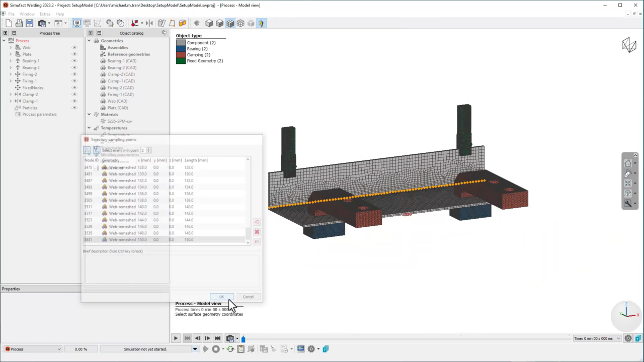644x362 pixels.
Task: Hide Clamp-2 using its eye icon
Action: 74,95
